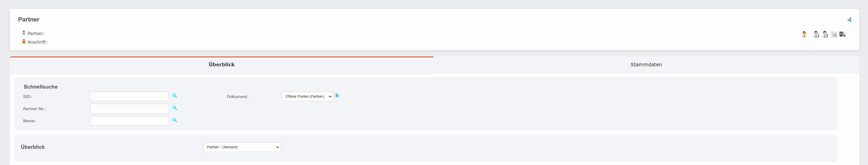Image resolution: width=868 pixels, height=165 pixels.
Task: Click inside the SID input field
Action: [129, 96]
